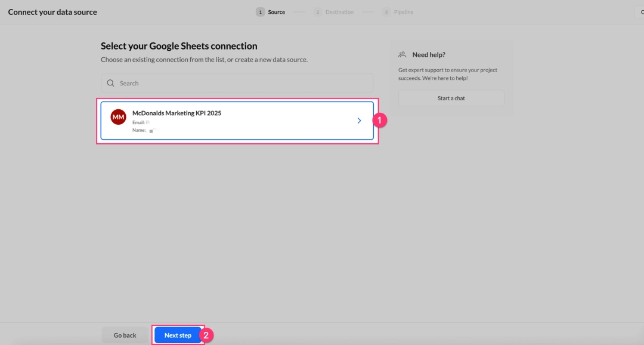Screen dimensions: 644x345
Task: Click the pink marker badge labeled 1
Action: tap(380, 121)
